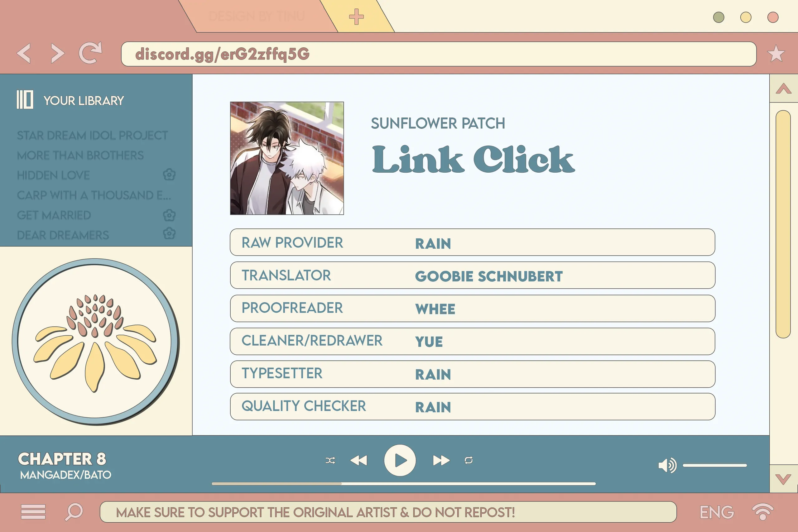
Task: Click the Wi-Fi status icon
Action: click(762, 512)
